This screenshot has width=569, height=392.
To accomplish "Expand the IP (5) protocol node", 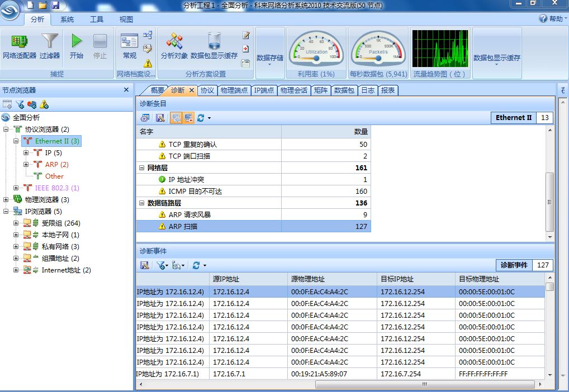I will click(26, 152).
